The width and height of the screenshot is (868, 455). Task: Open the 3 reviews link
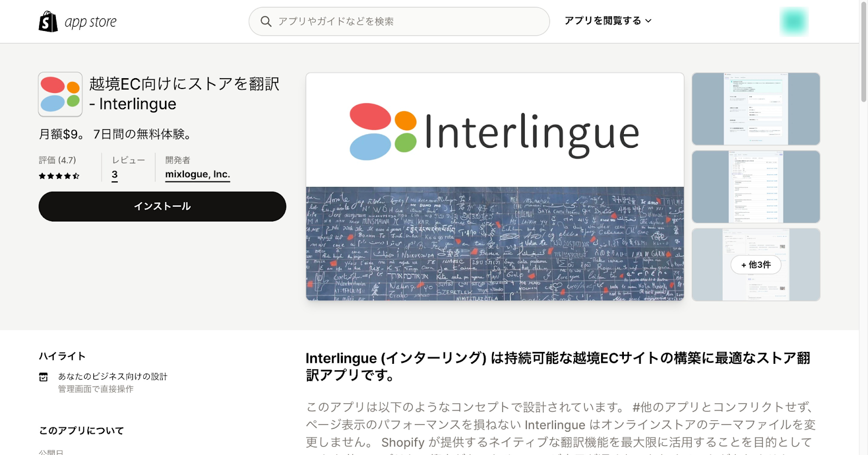(x=114, y=175)
